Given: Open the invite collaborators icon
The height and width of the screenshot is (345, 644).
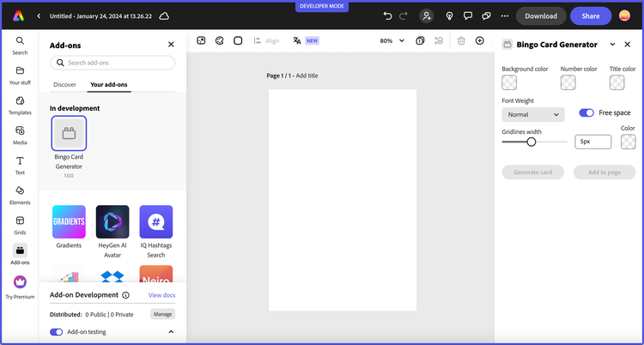Looking at the screenshot, I should point(426,16).
